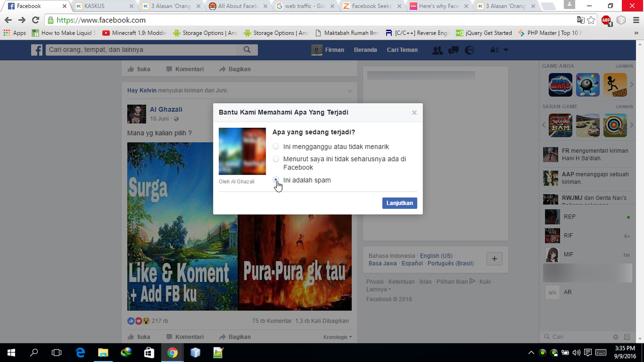Choose 'Ini mengganggu atau tidak menarik' radio
The height and width of the screenshot is (362, 644).
pos(276,146)
